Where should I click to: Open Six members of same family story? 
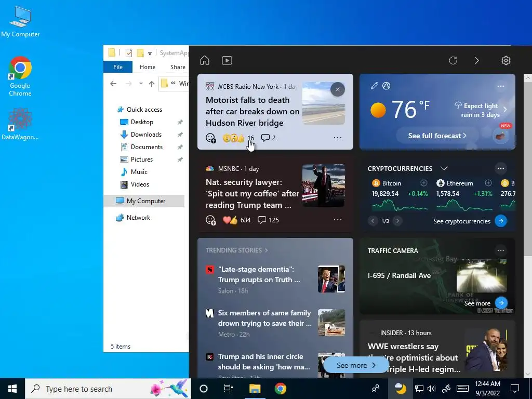click(264, 318)
